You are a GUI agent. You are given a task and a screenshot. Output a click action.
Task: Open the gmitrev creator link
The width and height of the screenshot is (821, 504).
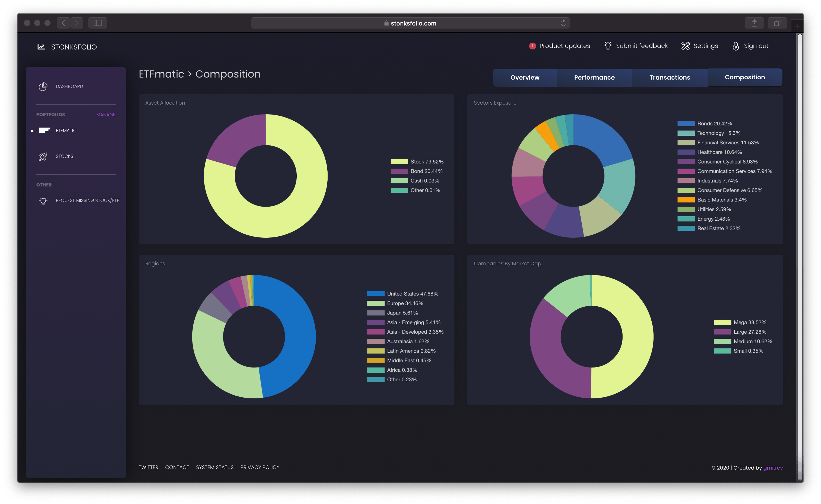[x=773, y=468]
